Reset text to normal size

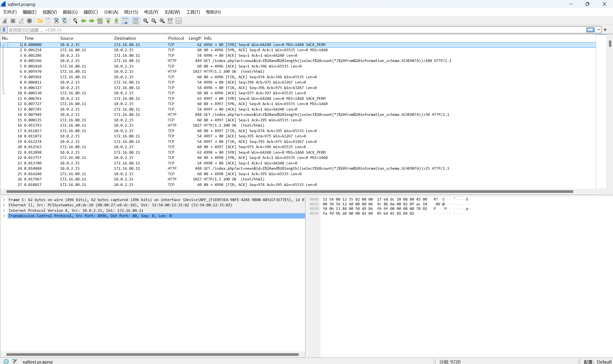pyautogui.click(x=162, y=21)
